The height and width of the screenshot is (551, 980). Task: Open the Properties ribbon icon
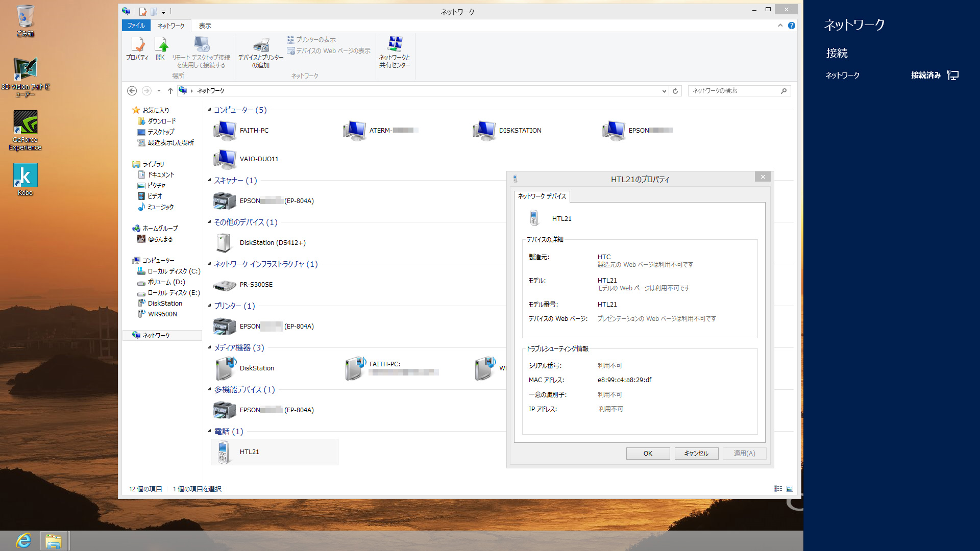[137, 49]
